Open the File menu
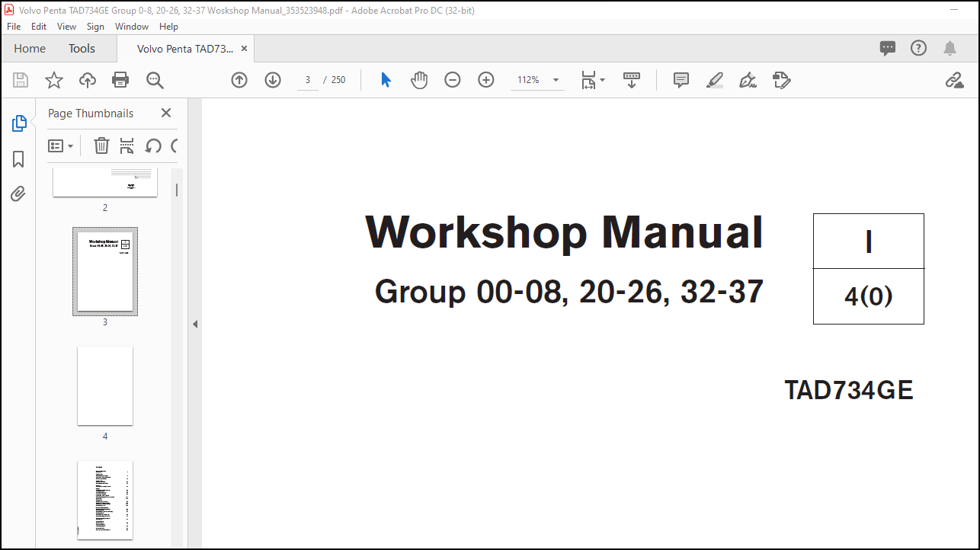This screenshot has height=550, width=980. 14,27
